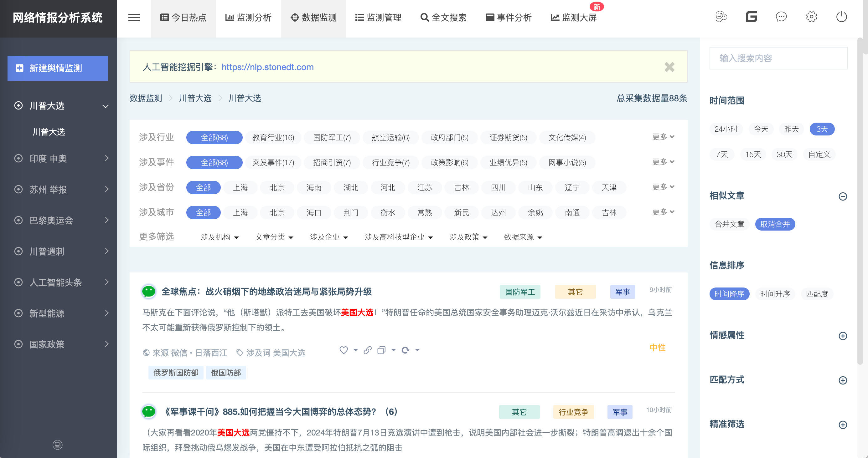Close the AI engine notice banner
The image size is (868, 458).
pos(669,67)
